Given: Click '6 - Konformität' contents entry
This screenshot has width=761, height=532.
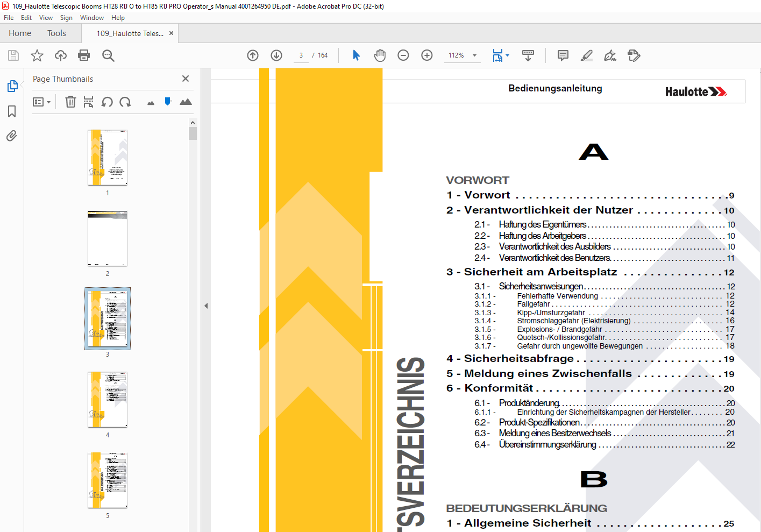Looking at the screenshot, I should point(590,388).
